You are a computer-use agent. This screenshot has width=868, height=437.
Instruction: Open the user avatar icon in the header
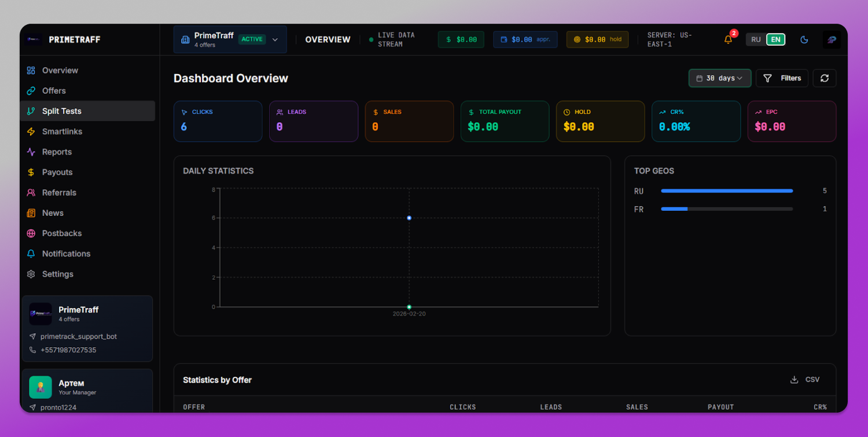pos(832,39)
